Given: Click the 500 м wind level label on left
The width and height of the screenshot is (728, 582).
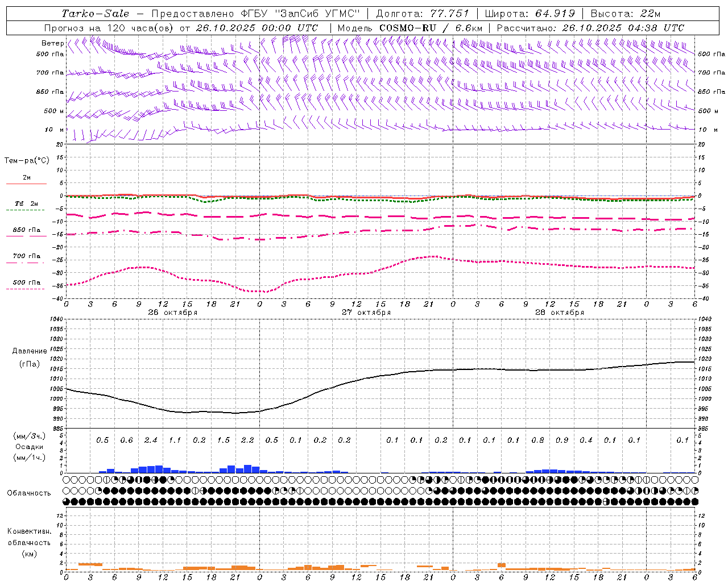Looking at the screenshot, I should click(55, 111).
